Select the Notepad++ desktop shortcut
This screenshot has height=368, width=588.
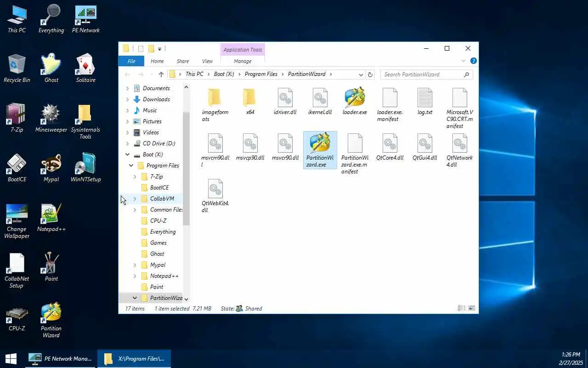[x=51, y=217]
